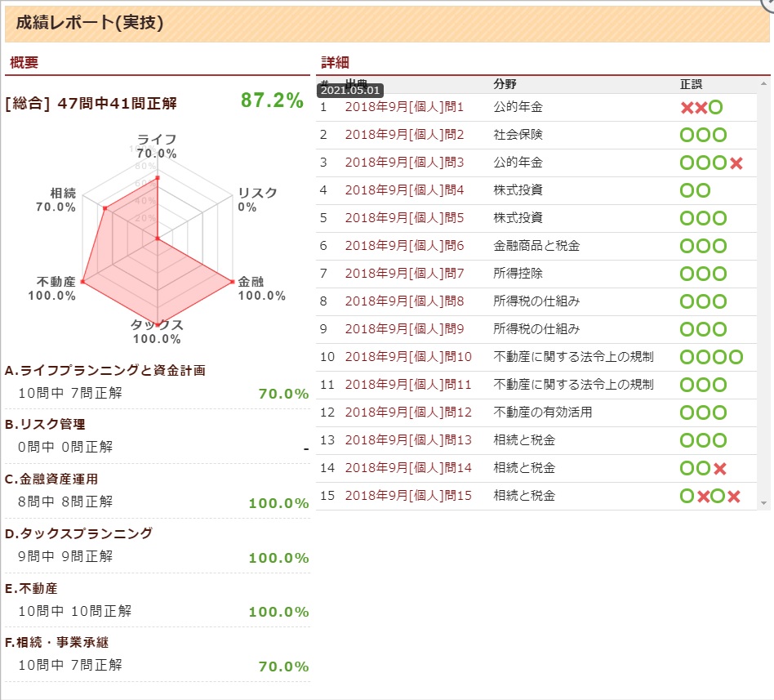Select the green circle mark for 問1 公的年金
Viewport: 774px width, 700px height.
717,107
